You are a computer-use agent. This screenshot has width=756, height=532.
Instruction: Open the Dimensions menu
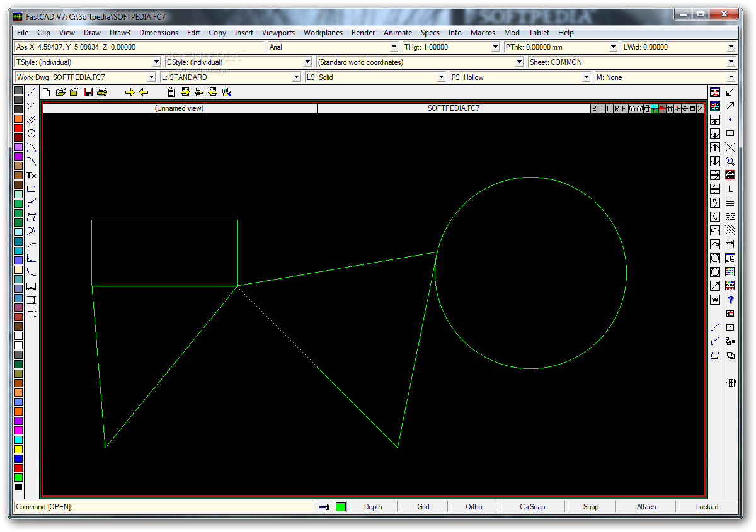(x=159, y=33)
